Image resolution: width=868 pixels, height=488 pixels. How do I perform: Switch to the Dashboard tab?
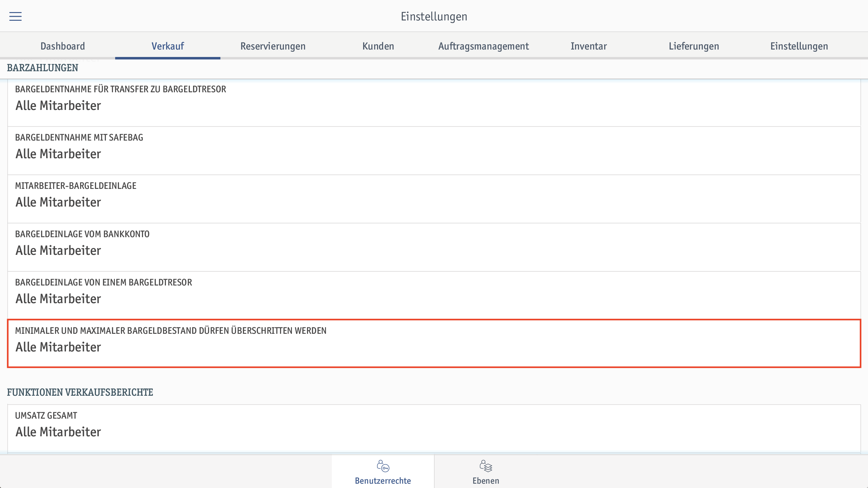63,46
